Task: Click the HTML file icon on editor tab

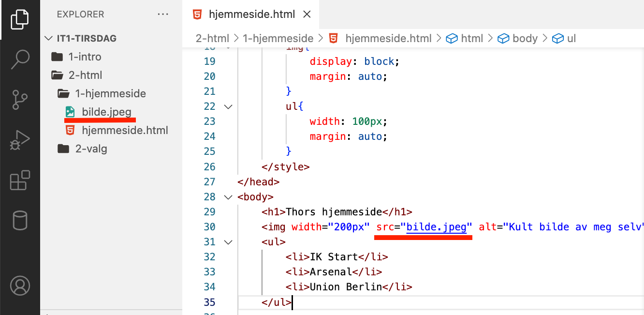Action: coord(197,15)
